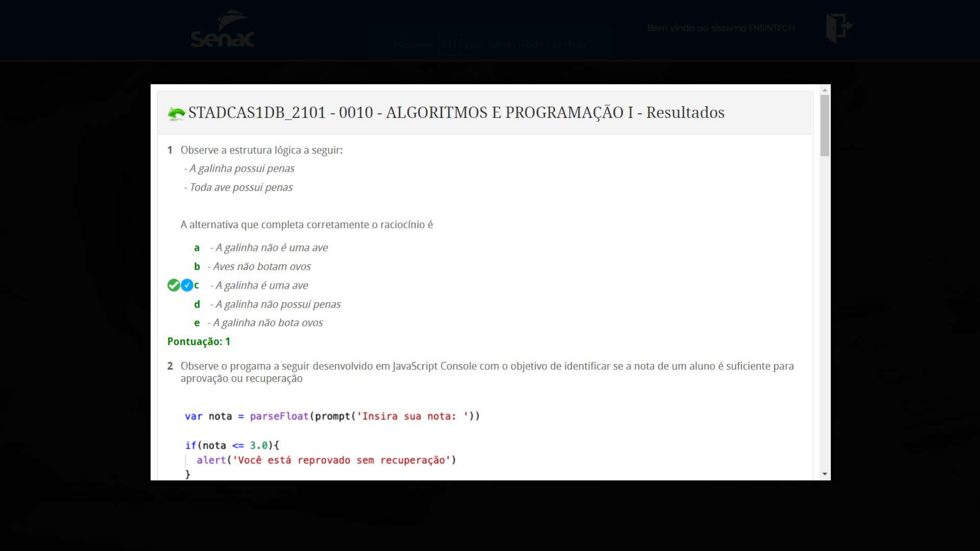Click the scrollbar up arrow
This screenshot has height=551, width=980.
(825, 90)
